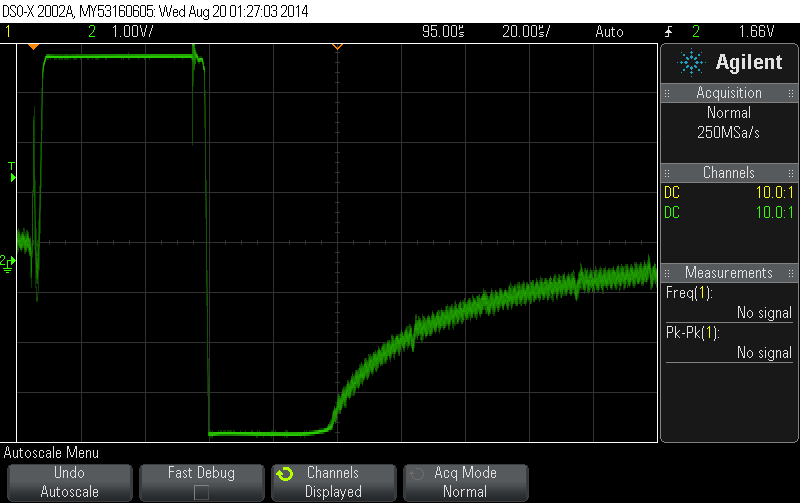Toggle the Fast Debug checkbox

202,492
